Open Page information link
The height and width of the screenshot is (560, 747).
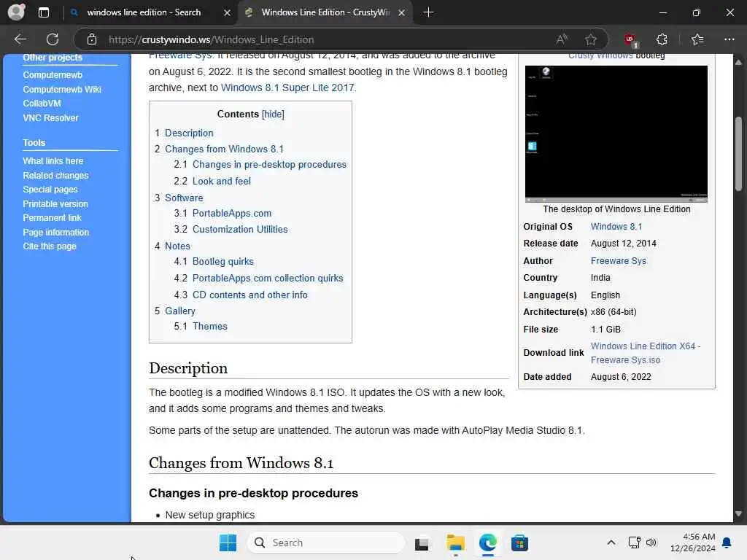point(55,233)
